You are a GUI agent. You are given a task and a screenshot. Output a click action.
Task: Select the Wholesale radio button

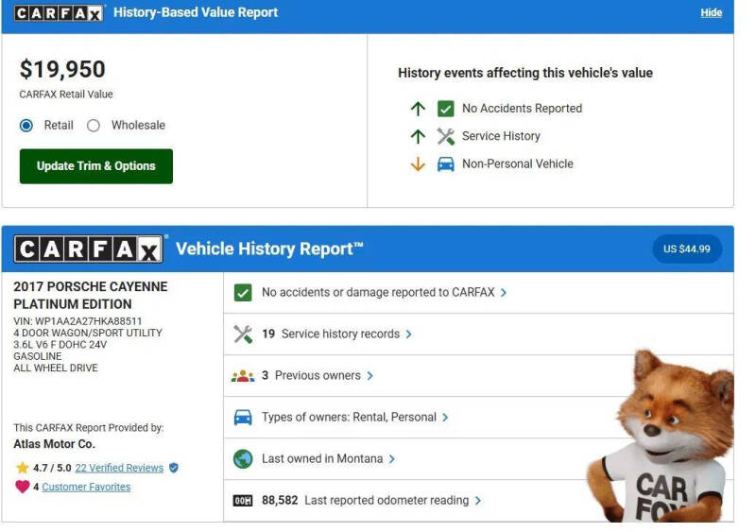point(94,126)
